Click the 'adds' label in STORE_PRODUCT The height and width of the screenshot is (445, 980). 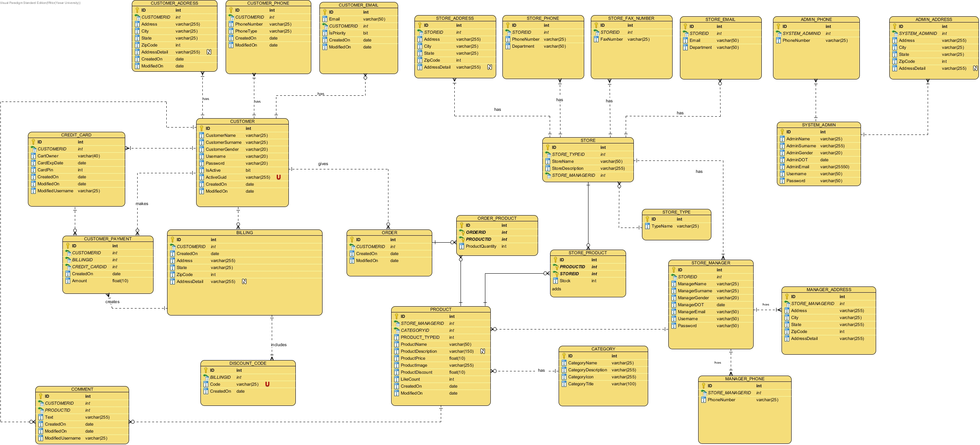point(556,289)
